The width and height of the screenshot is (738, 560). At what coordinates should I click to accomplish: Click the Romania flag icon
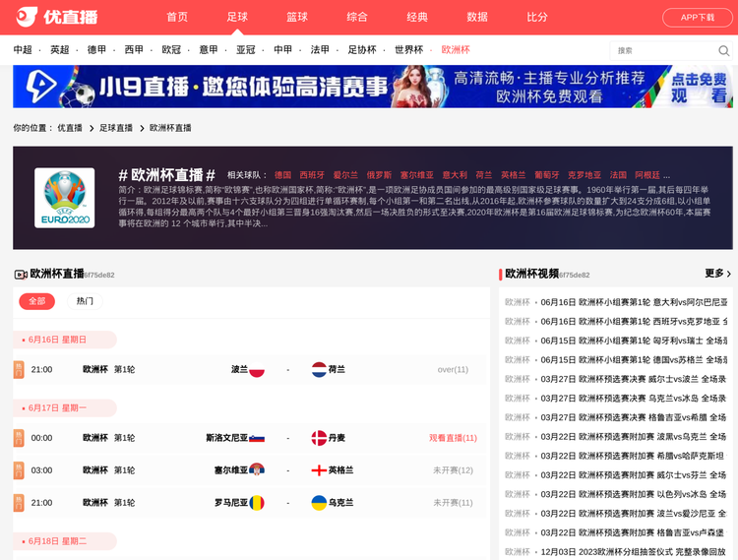pos(257,503)
